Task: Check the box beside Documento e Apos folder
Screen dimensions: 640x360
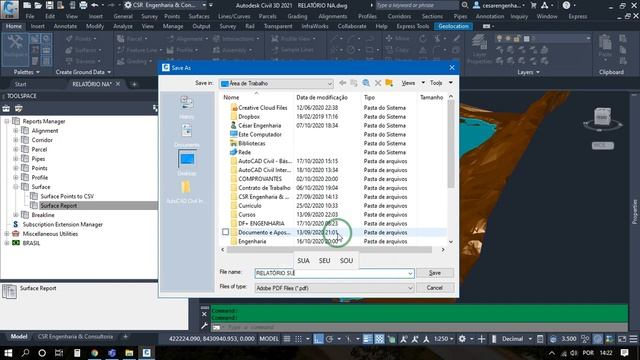Action: [x=225, y=232]
